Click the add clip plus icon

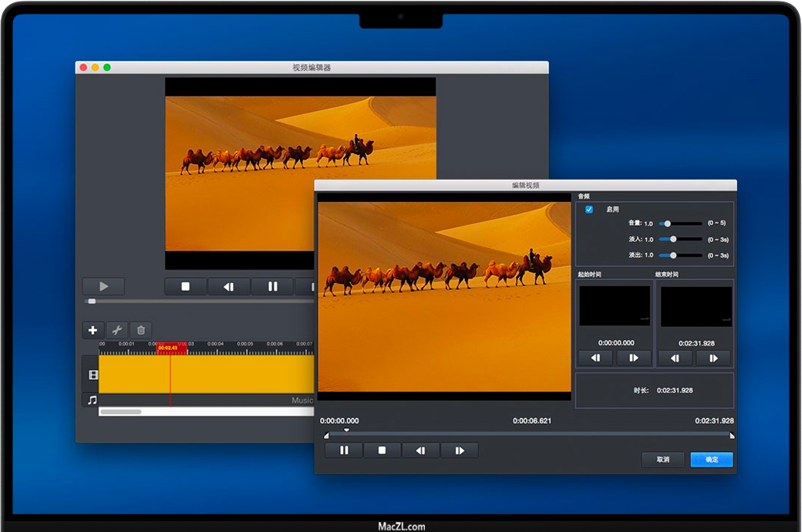click(93, 330)
